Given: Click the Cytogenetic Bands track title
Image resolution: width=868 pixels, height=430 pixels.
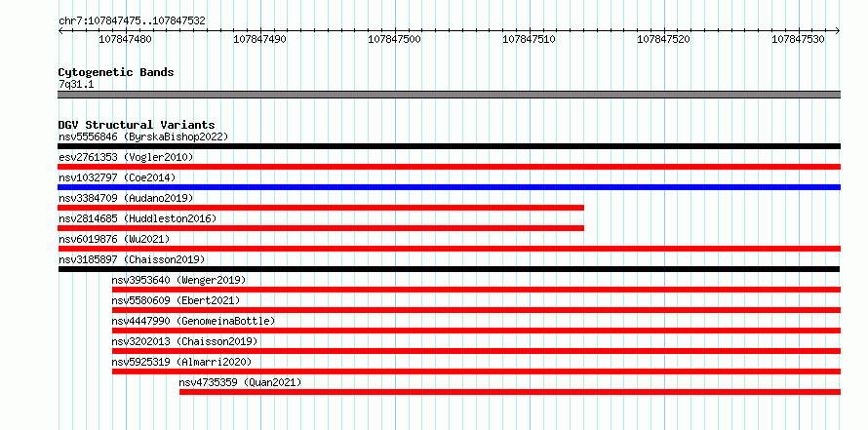Looking at the screenshot, I should pos(116,72).
